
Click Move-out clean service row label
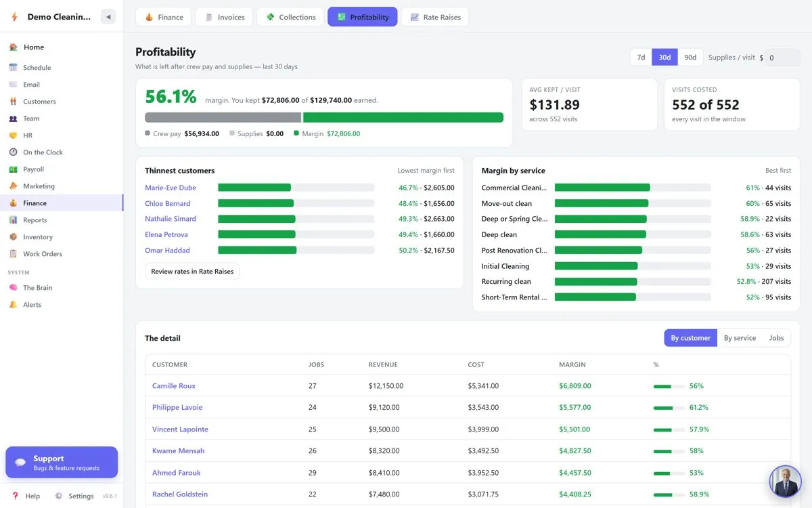pos(507,203)
